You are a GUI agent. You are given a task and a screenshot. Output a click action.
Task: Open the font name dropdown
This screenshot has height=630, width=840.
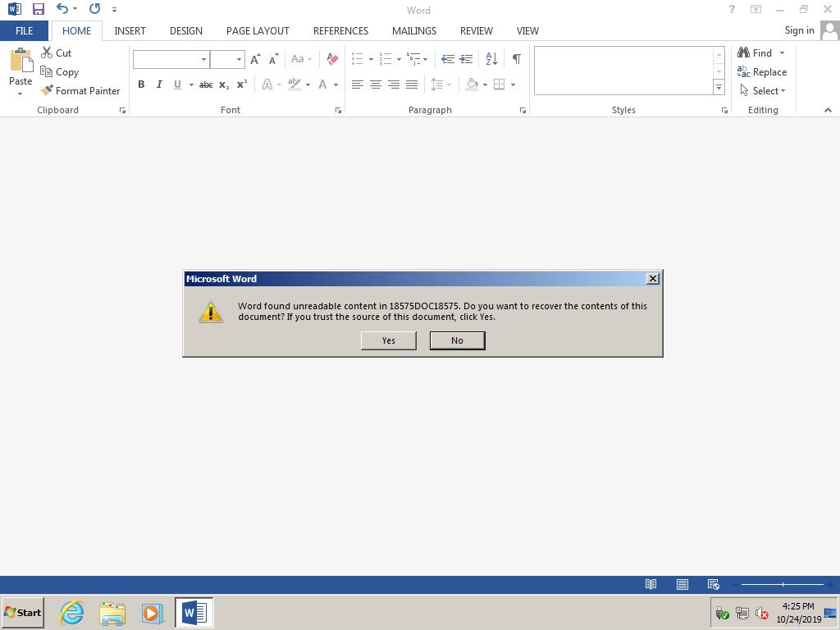click(203, 59)
